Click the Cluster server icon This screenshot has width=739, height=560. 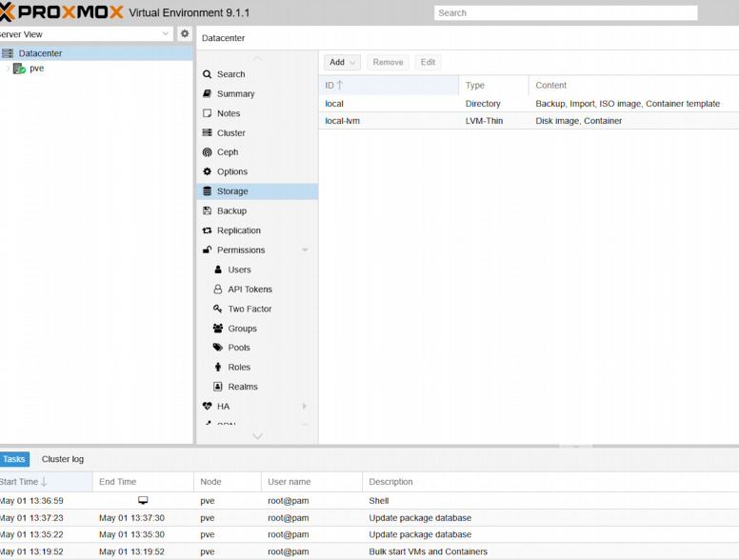pos(207,132)
